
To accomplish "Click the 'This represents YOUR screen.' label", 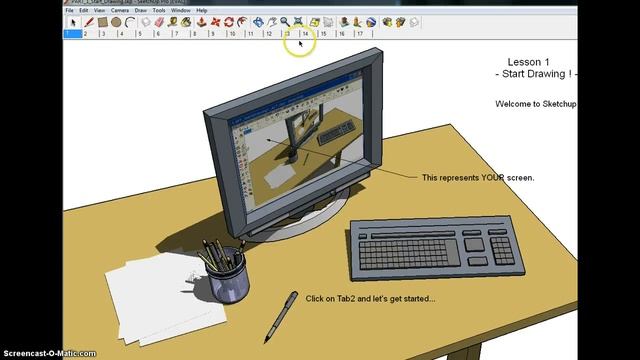I will tap(478, 178).
